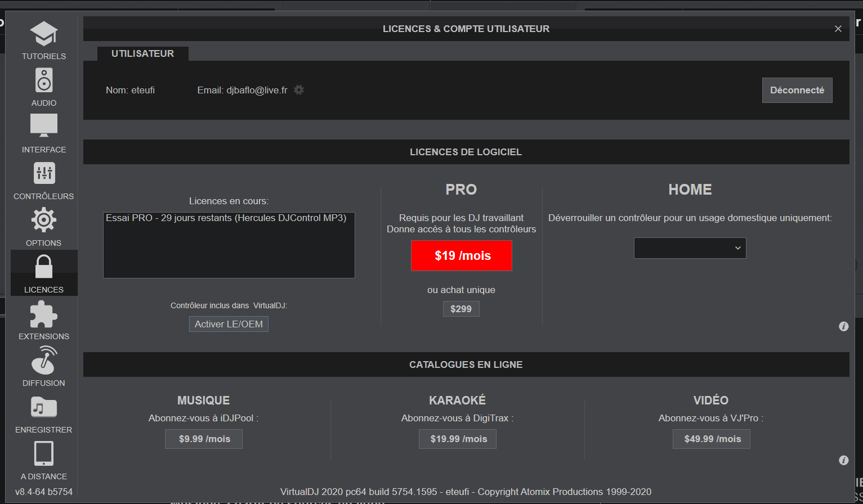
Task: Subscribe to PRO at $19 /mois
Action: [x=462, y=256]
